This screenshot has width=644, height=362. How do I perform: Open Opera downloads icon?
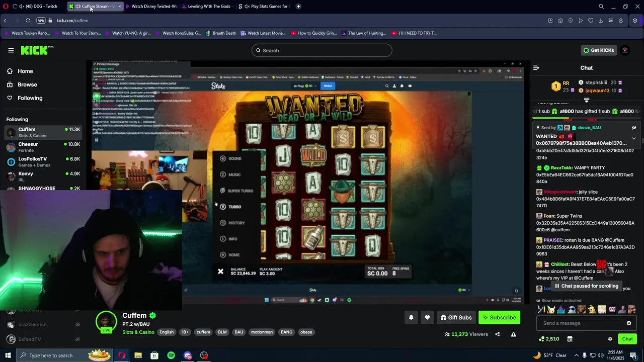click(x=601, y=21)
